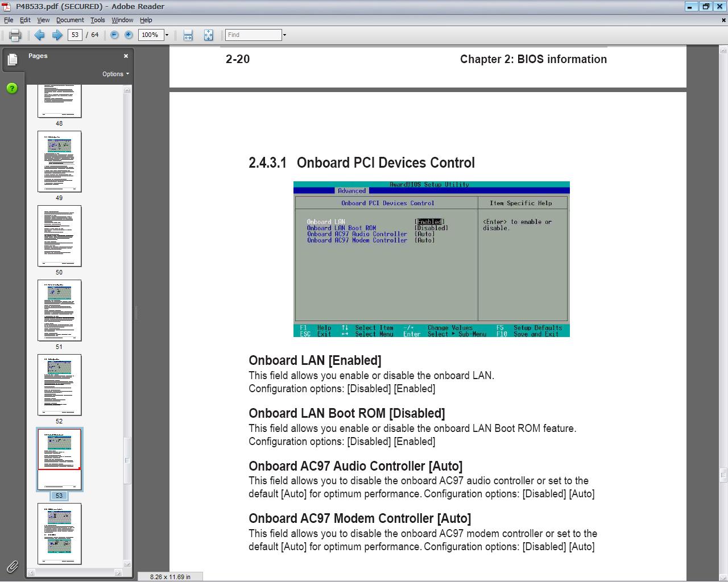Close the Pages panel with the X
This screenshot has width=728, height=582.
[126, 56]
